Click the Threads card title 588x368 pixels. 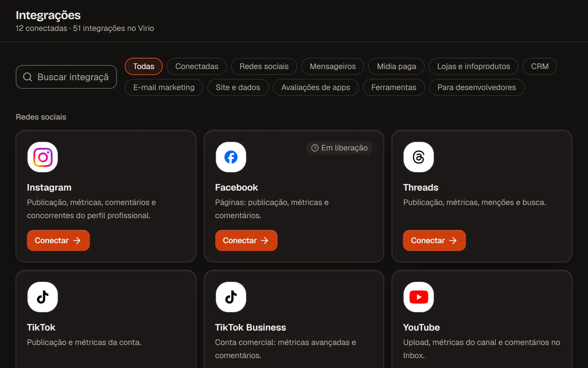click(420, 187)
